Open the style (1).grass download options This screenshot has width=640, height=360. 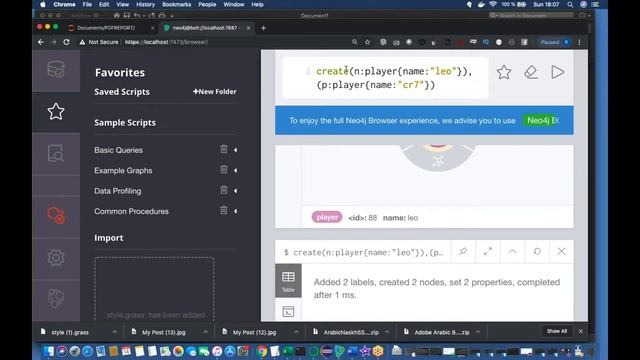coord(115,332)
